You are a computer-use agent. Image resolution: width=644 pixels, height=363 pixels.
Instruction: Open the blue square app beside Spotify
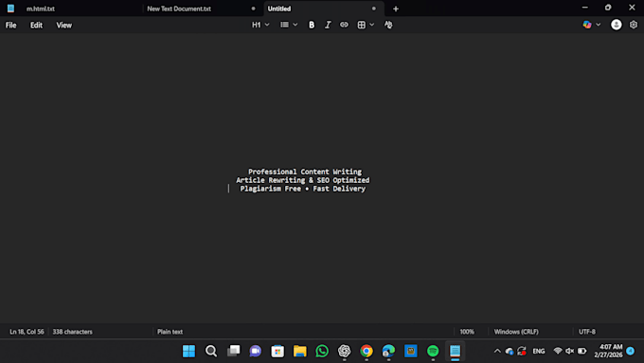point(411,351)
